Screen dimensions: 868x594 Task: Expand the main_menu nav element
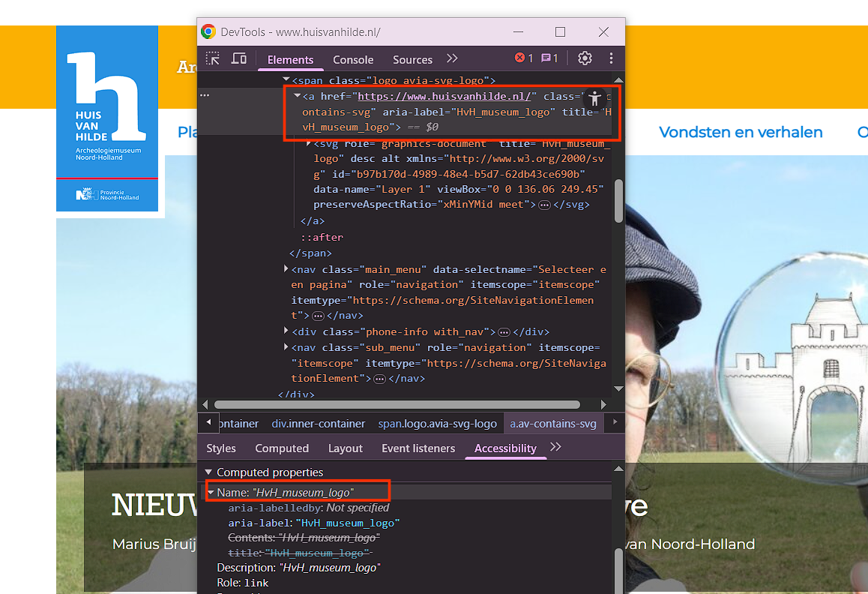pos(286,268)
